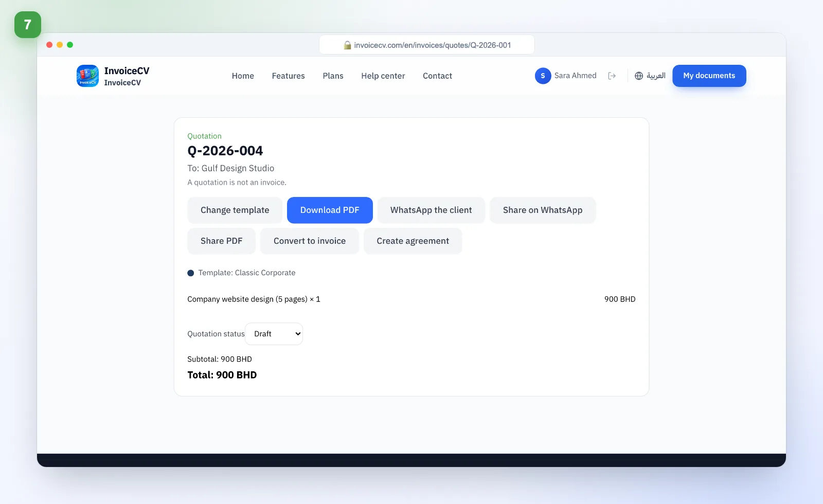
Task: Click WhatsApp the client button
Action: click(431, 210)
